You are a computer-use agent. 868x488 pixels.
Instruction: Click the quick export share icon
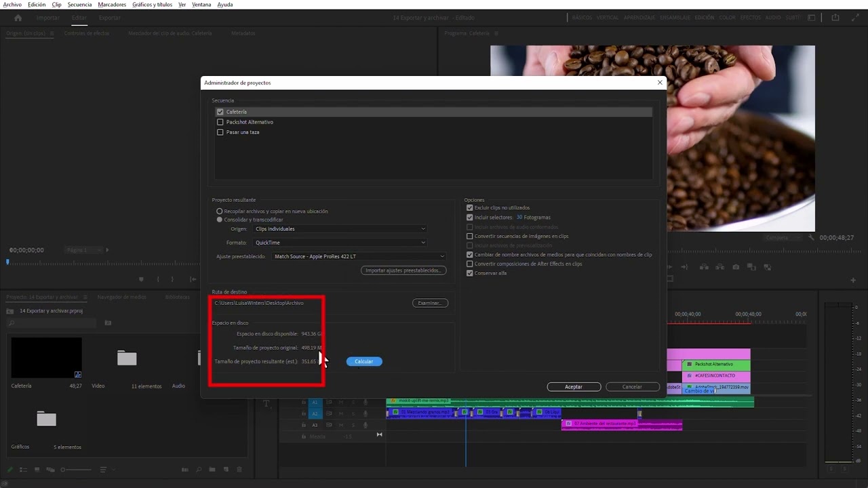[835, 18]
